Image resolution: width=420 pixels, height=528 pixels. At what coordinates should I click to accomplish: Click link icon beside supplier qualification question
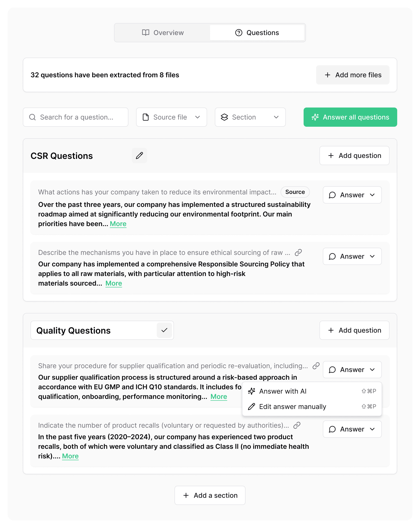pyautogui.click(x=316, y=366)
